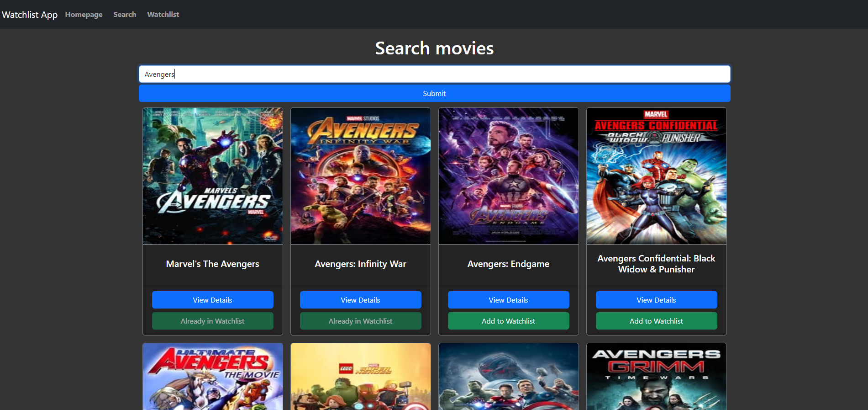This screenshot has width=868, height=410.
Task: Add Avengers: Endgame to Watchlist
Action: tap(508, 321)
